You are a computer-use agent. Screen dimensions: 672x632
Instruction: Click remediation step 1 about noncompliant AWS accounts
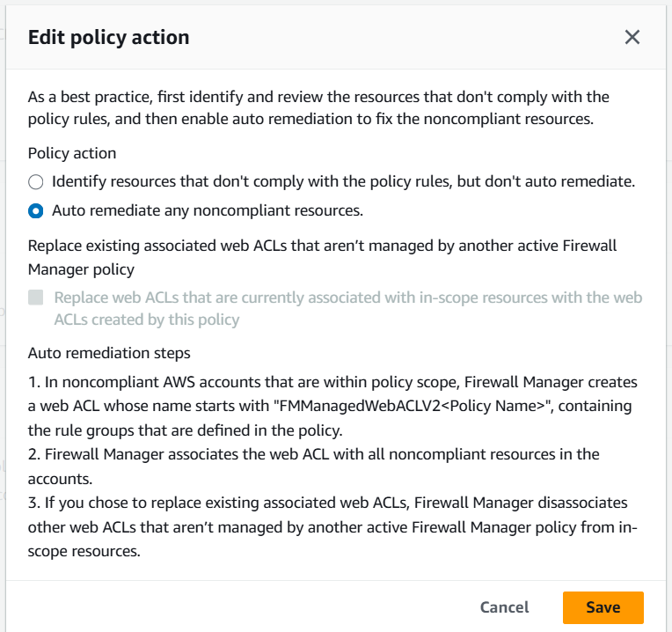332,405
